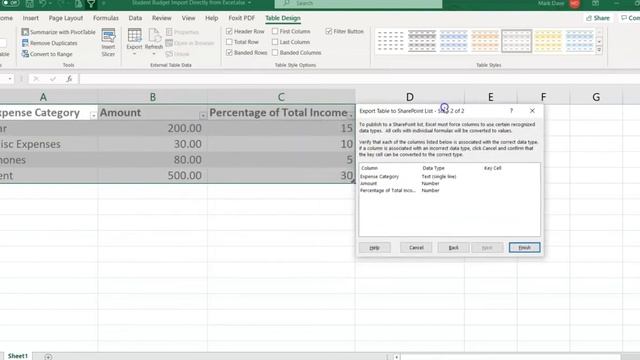The height and width of the screenshot is (360, 640).
Task: Click the Save icon in title bar
Action: [30, 4]
